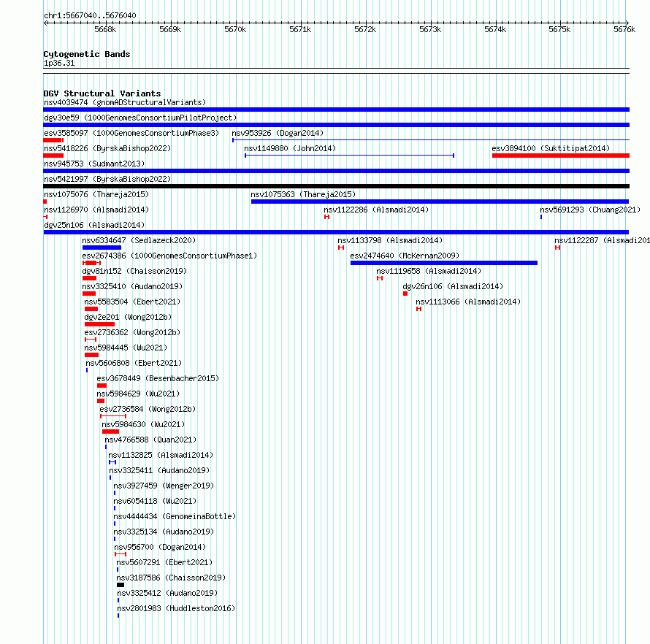Screen dimensions: 650x644
Task: Select nsv1119658 Alsmadi2014 label
Action: 429,271
